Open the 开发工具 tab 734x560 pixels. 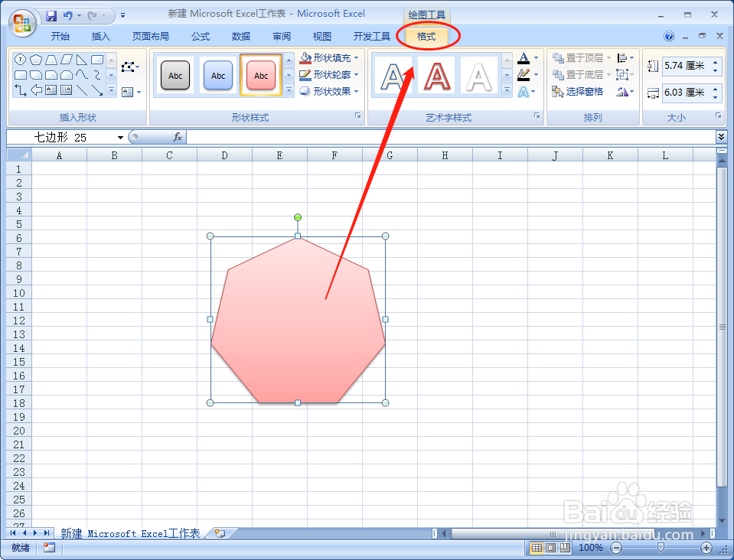point(372,37)
